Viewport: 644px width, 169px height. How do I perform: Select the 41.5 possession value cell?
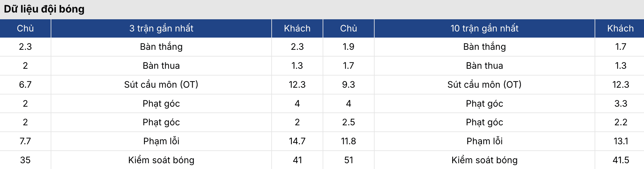[x=621, y=160]
